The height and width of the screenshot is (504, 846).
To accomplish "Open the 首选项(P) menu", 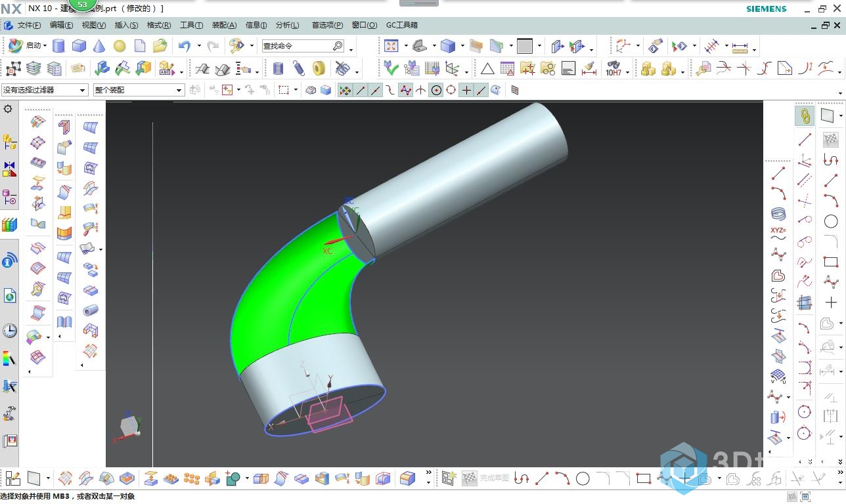I will [x=327, y=25].
